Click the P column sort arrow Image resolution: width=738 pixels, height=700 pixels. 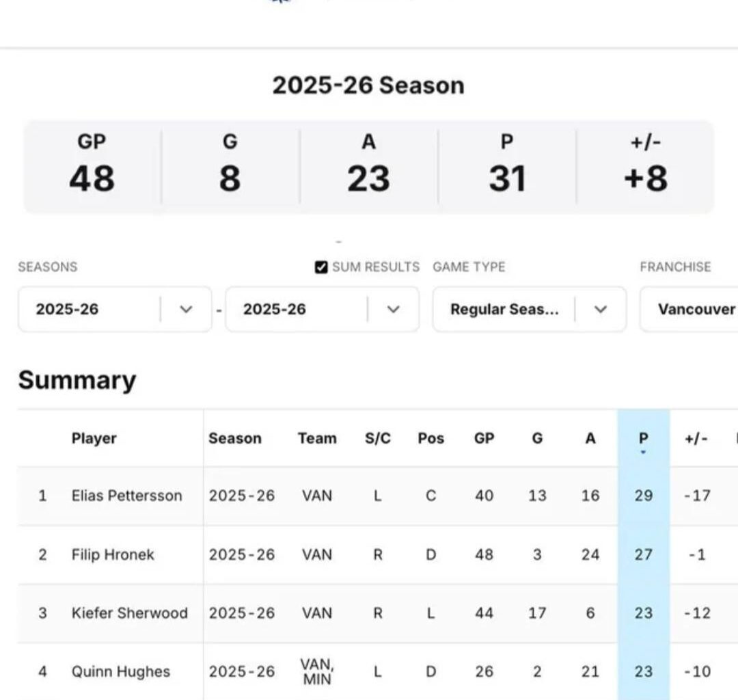coord(643,451)
